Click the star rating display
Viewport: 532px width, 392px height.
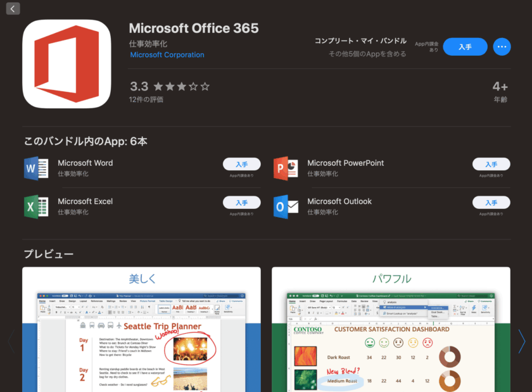tap(182, 87)
